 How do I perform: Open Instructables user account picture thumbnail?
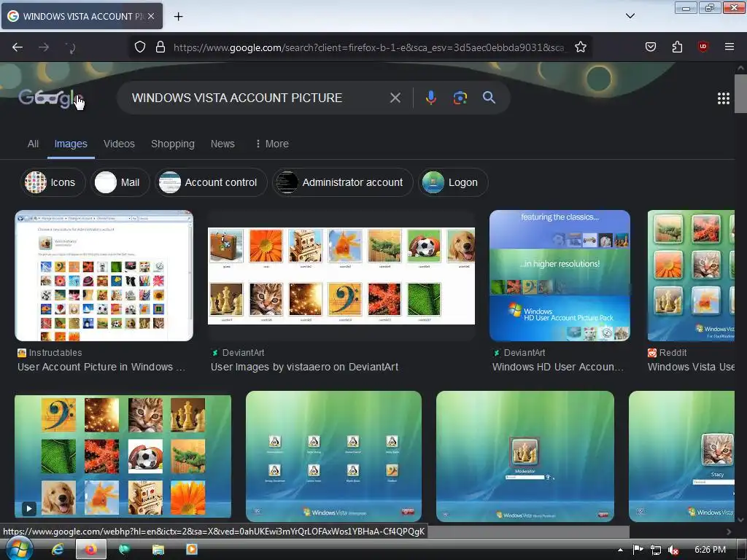point(104,276)
